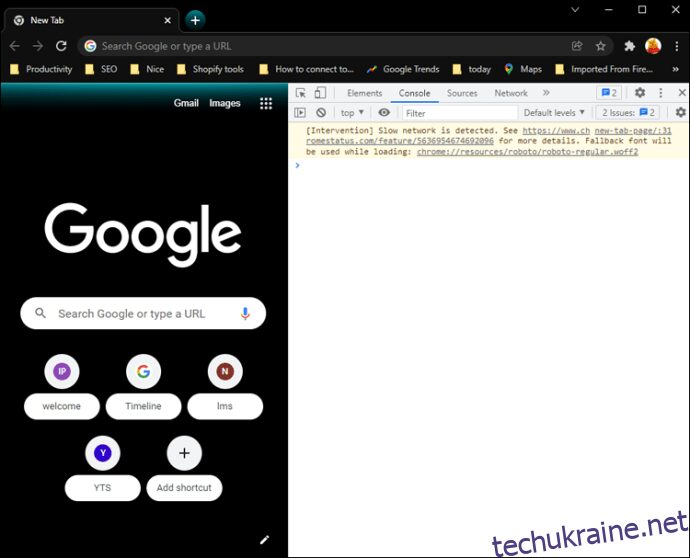Expand the hidden bookmarks chevron

(x=675, y=69)
